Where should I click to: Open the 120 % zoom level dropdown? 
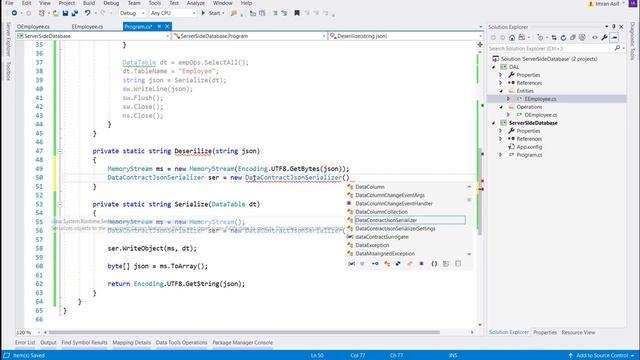click(x=29, y=332)
